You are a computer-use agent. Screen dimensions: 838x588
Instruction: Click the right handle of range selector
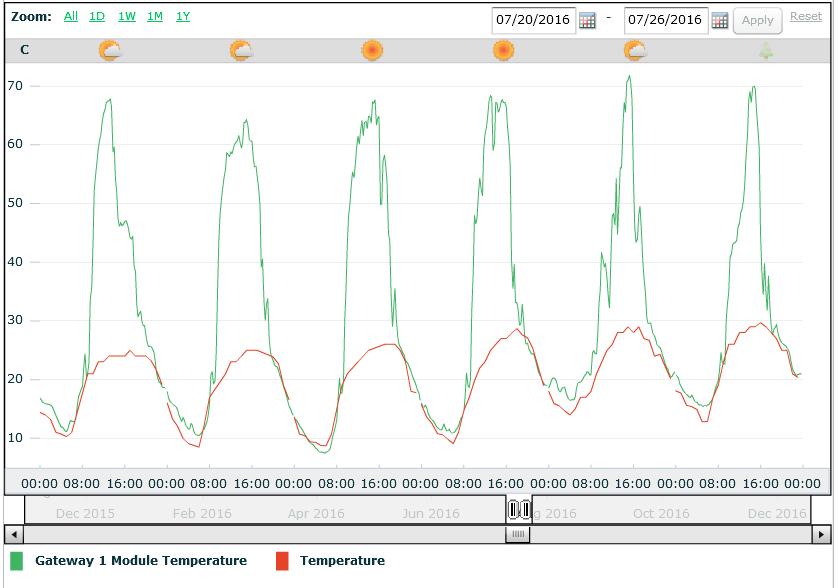tap(525, 509)
